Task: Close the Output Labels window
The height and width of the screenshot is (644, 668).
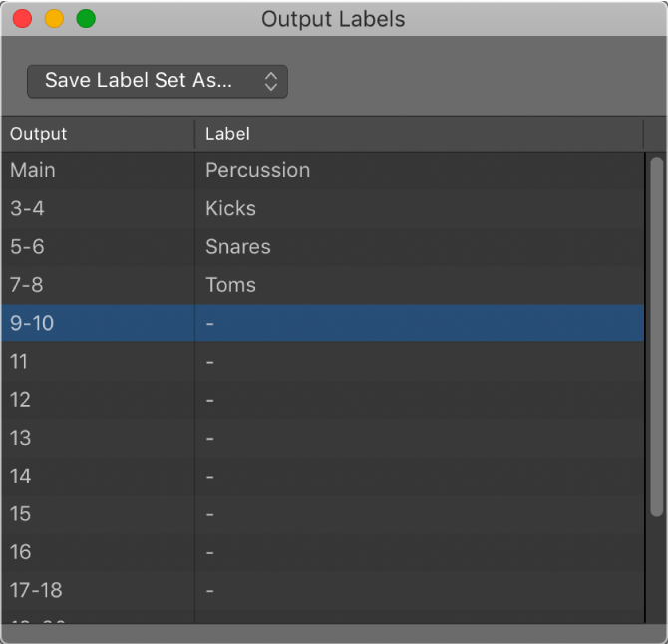Action: 22,19
